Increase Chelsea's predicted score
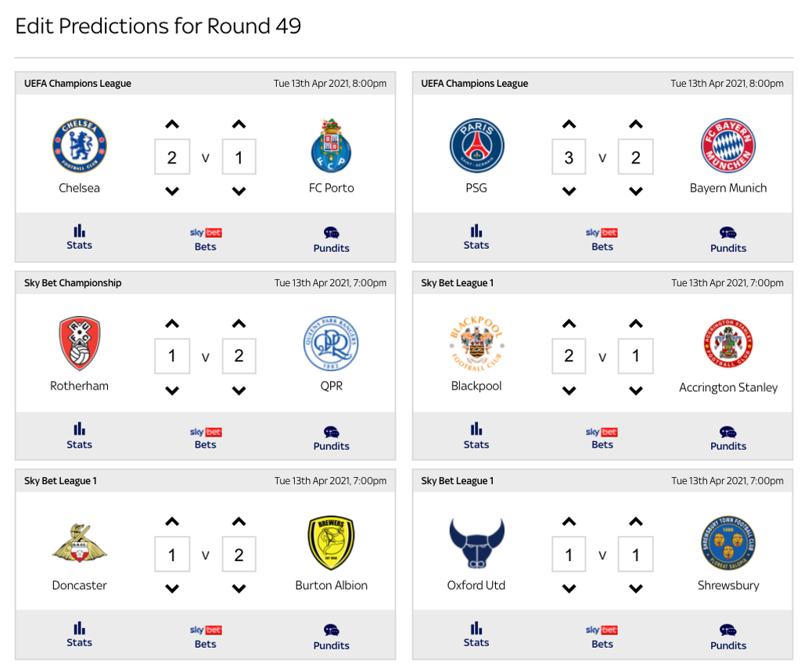Viewport: 801px width, 672px height. pos(172,124)
